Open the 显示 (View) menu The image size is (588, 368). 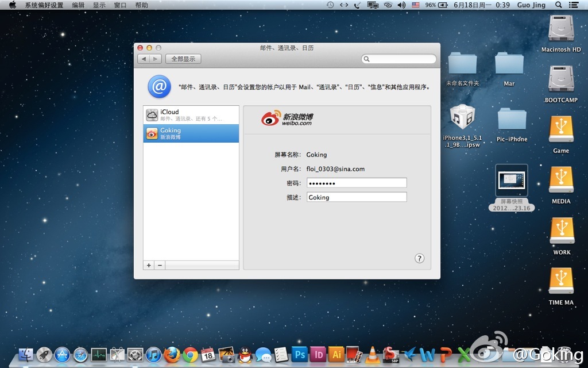99,5
